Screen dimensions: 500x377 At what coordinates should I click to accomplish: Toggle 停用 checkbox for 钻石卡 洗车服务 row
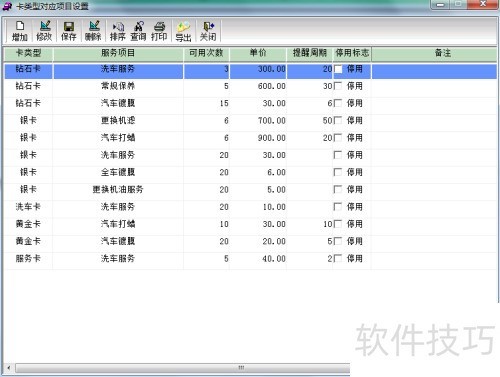coord(338,69)
